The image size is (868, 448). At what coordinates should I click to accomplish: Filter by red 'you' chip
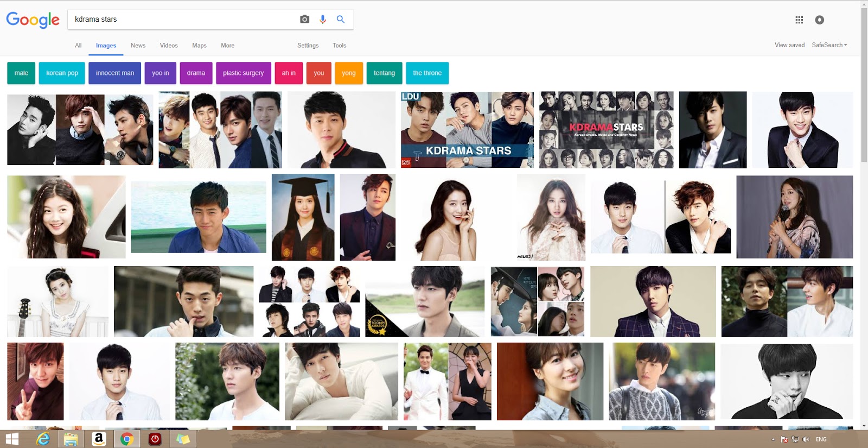pyautogui.click(x=319, y=73)
